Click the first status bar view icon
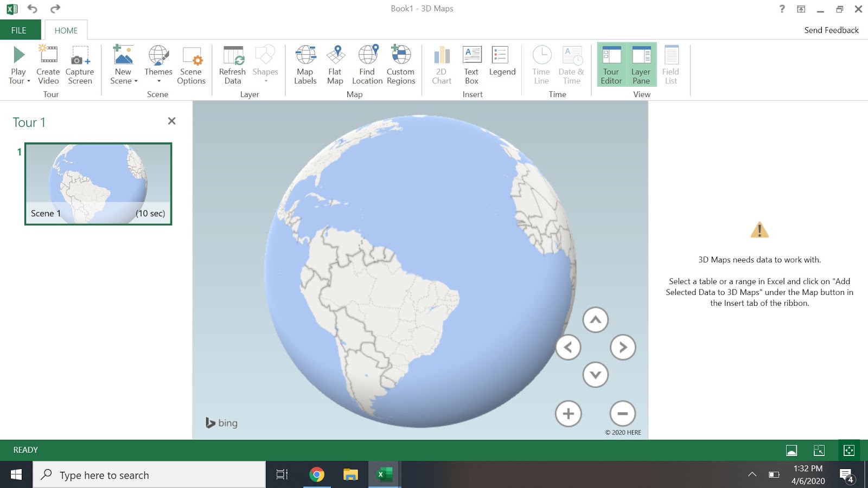 (792, 450)
